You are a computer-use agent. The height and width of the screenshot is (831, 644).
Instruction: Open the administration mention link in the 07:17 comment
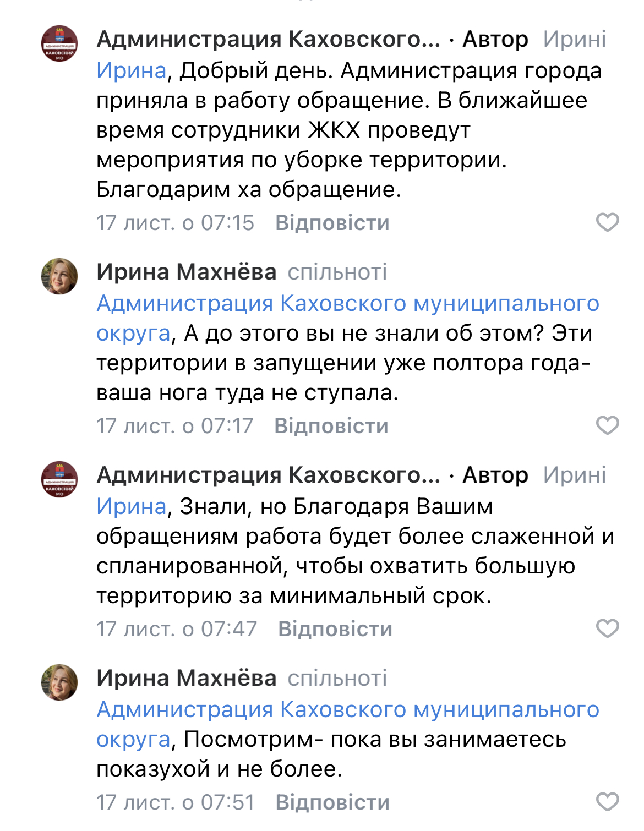tap(347, 304)
